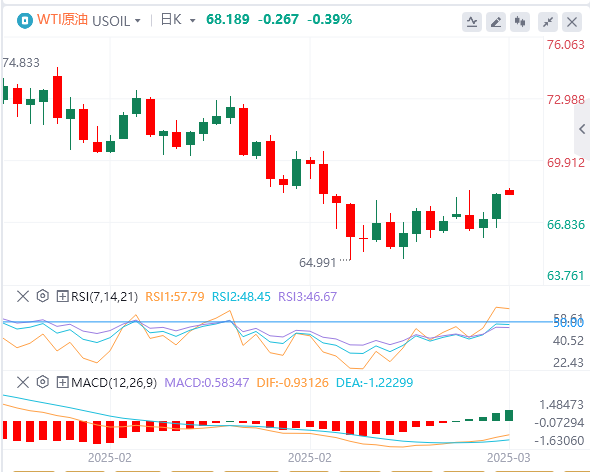590x472 pixels.
Task: Expand the right side panel arrow
Action: coord(582,129)
